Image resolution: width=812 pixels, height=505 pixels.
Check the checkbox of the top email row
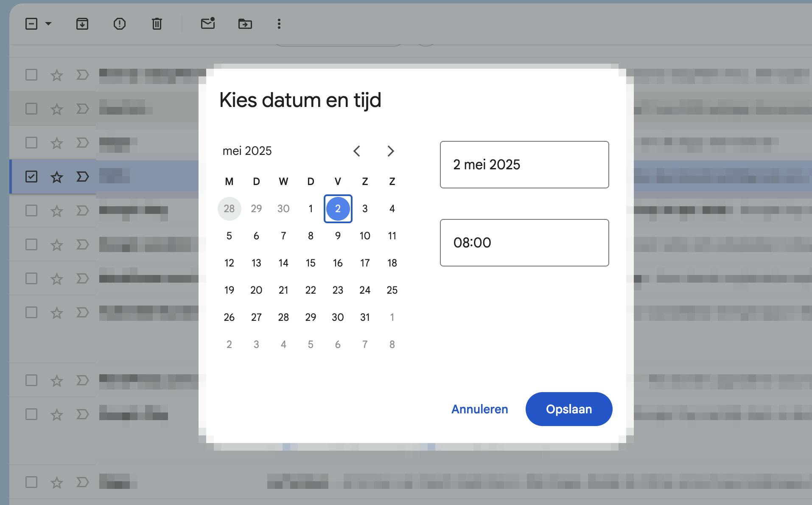(x=31, y=75)
